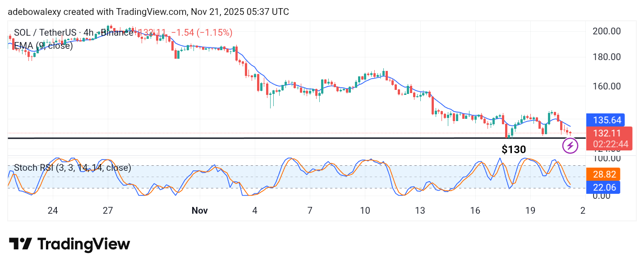Click the 27 date axis label
This screenshot has height=267, width=644.
point(108,211)
